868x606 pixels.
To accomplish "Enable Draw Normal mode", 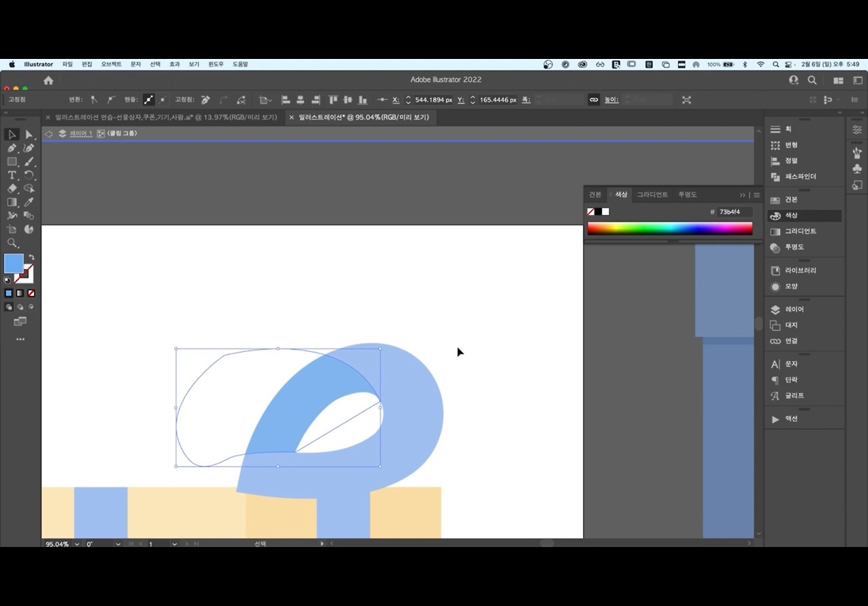I will 9,307.
